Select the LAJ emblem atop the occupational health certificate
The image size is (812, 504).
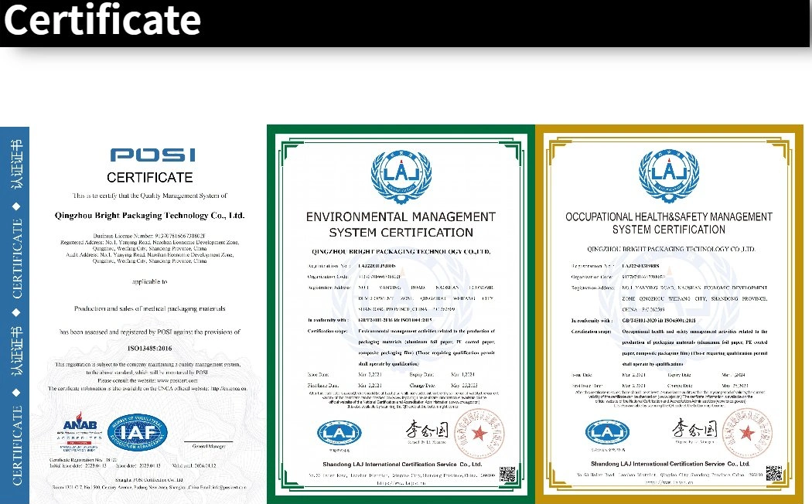coord(669,176)
